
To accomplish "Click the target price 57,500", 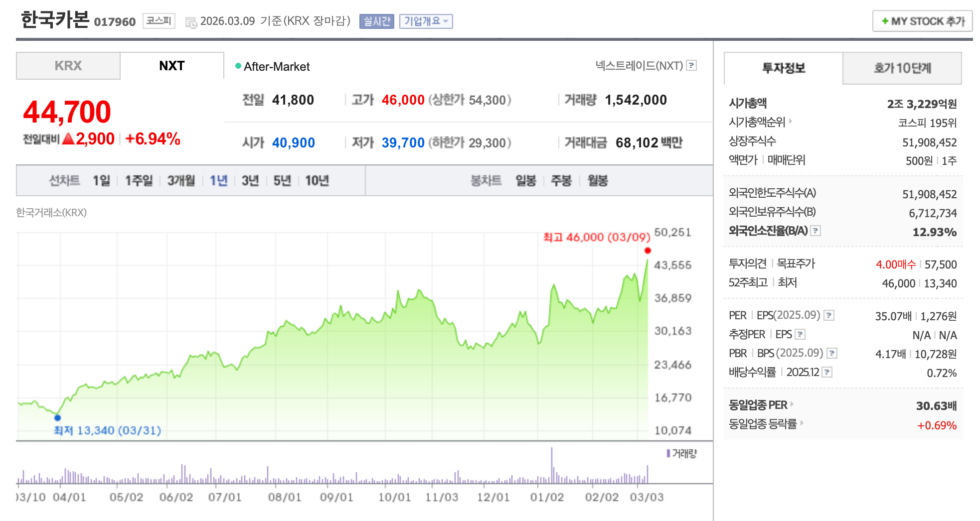I will (941, 264).
